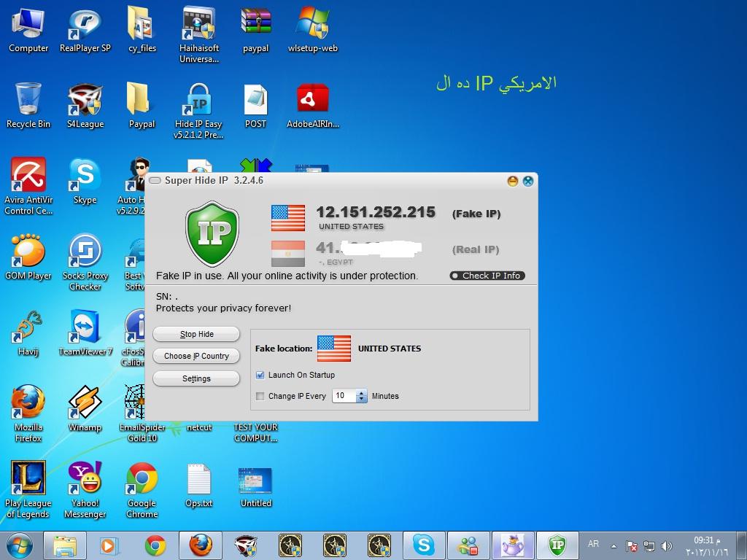Screen dimensions: 747x560
Task: Select the Havij desktop shortcut
Action: [x=28, y=333]
